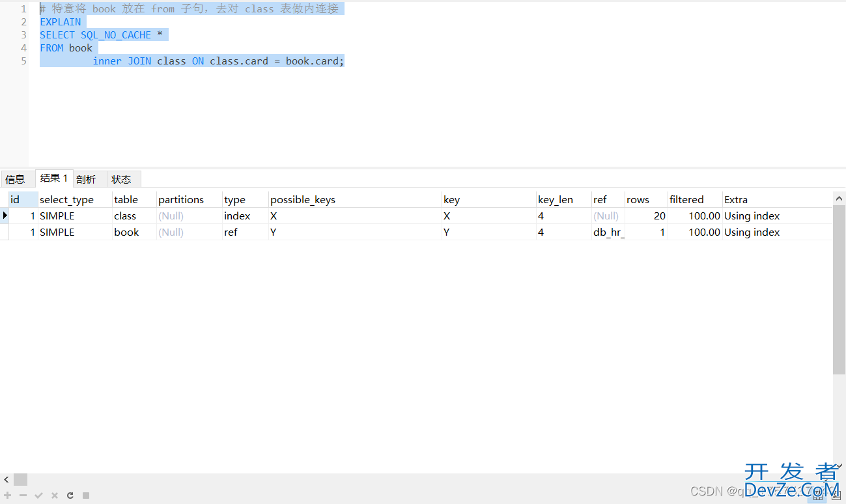Select filtered 100.00 cell in book row

[695, 232]
